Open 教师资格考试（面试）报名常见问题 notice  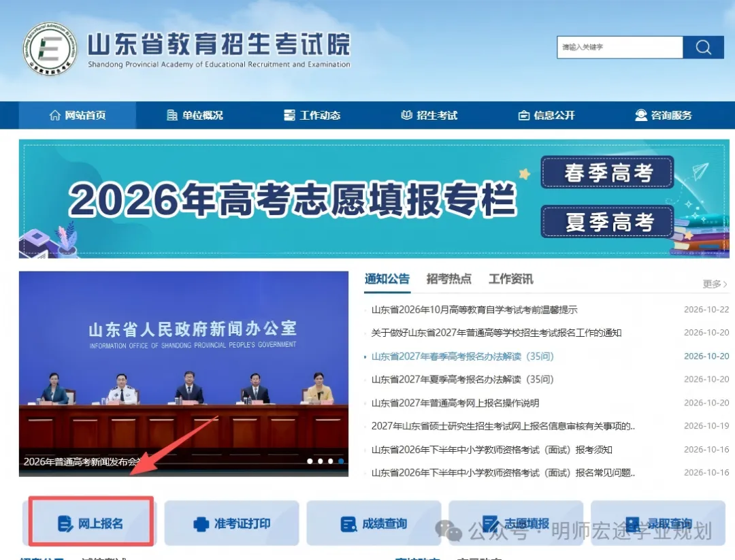[503, 473]
